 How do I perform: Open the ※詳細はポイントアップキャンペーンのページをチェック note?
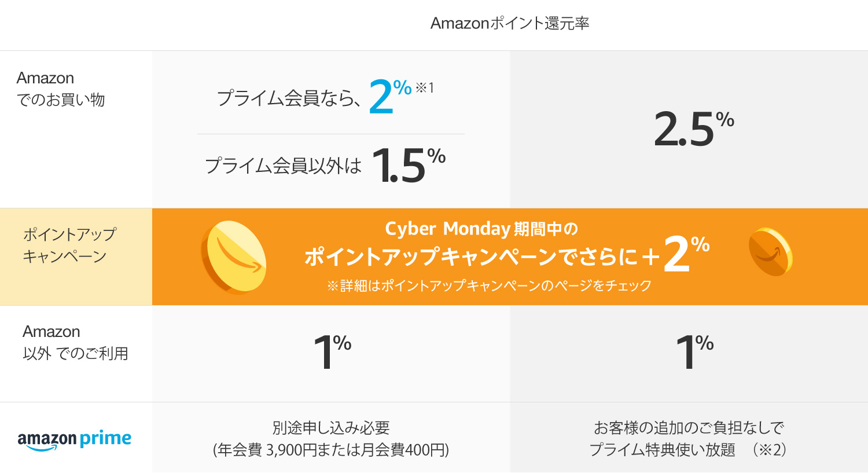[x=489, y=286]
